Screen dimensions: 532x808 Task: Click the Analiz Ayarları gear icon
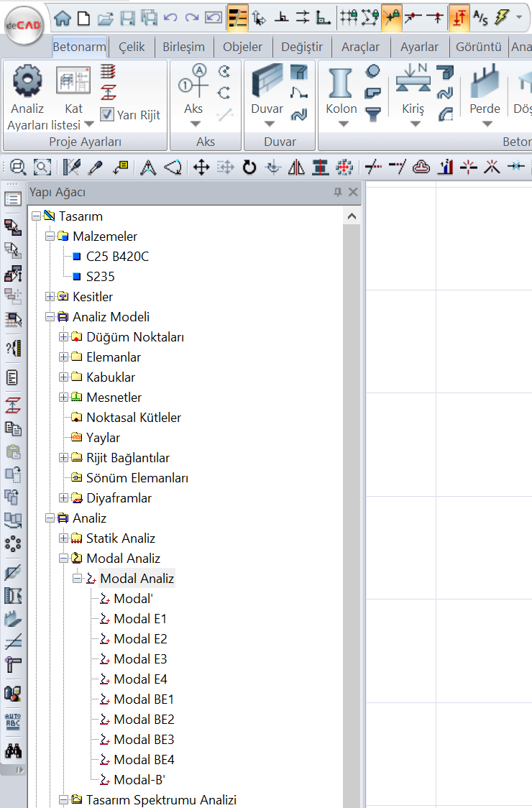(27, 81)
